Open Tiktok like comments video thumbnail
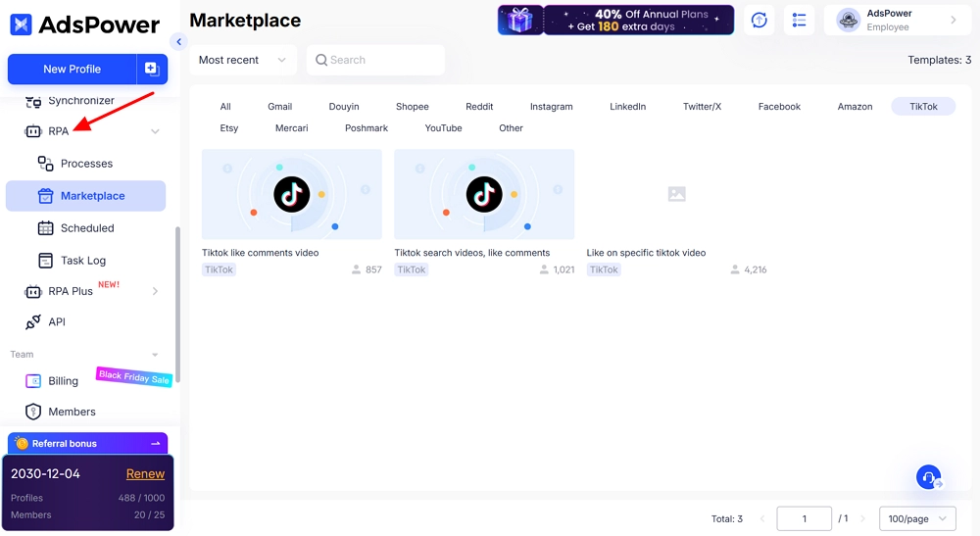Image resolution: width=980 pixels, height=536 pixels. [x=292, y=194]
